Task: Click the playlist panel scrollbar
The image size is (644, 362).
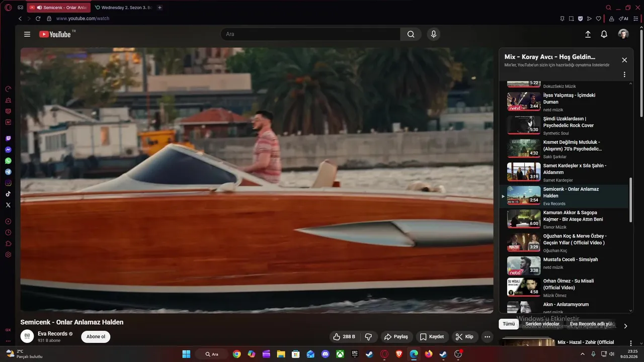Action: tap(631, 200)
